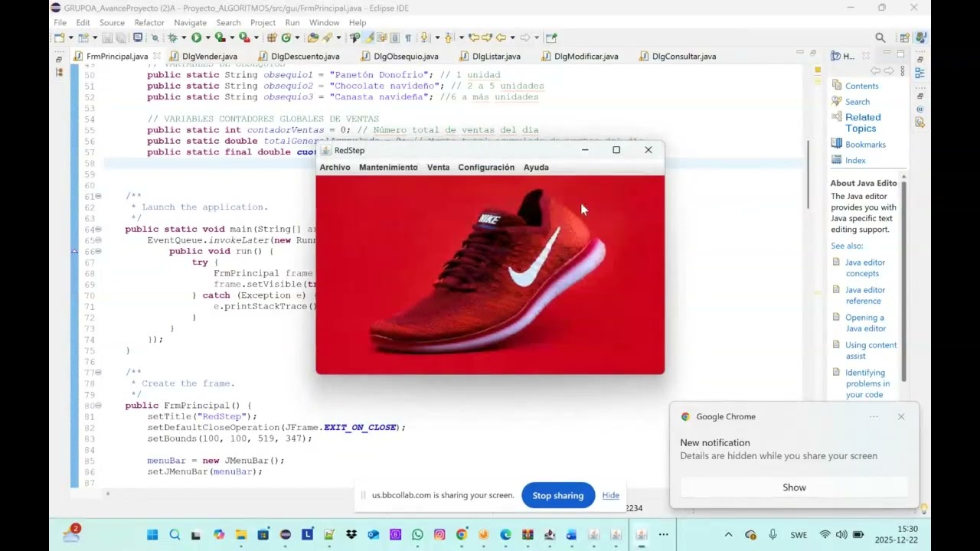980x551 pixels.
Task: Open Ayuda menu in RedStep window
Action: (x=536, y=168)
